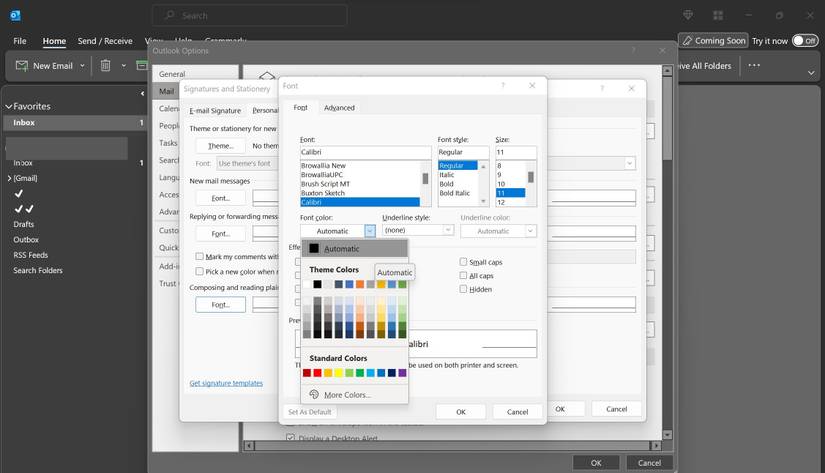Click the Outlook Options scroll right arrow
Viewport: 825px width, 473px height.
tap(655, 446)
